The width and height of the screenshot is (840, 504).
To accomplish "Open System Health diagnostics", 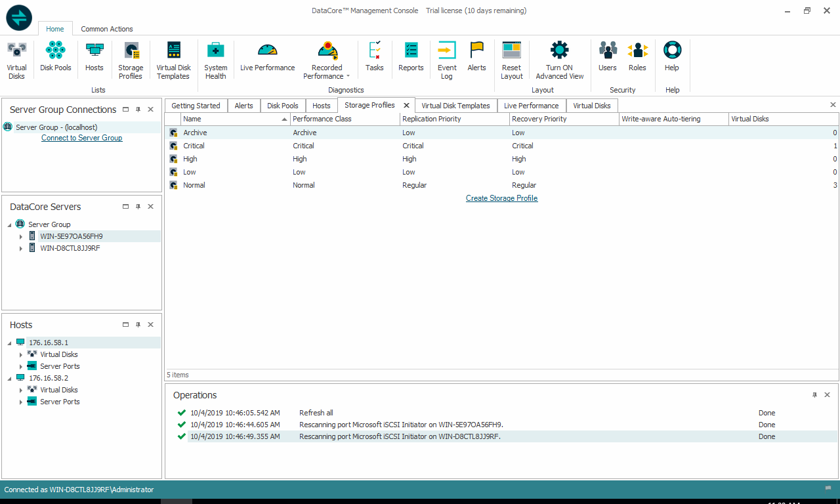I will (215, 60).
